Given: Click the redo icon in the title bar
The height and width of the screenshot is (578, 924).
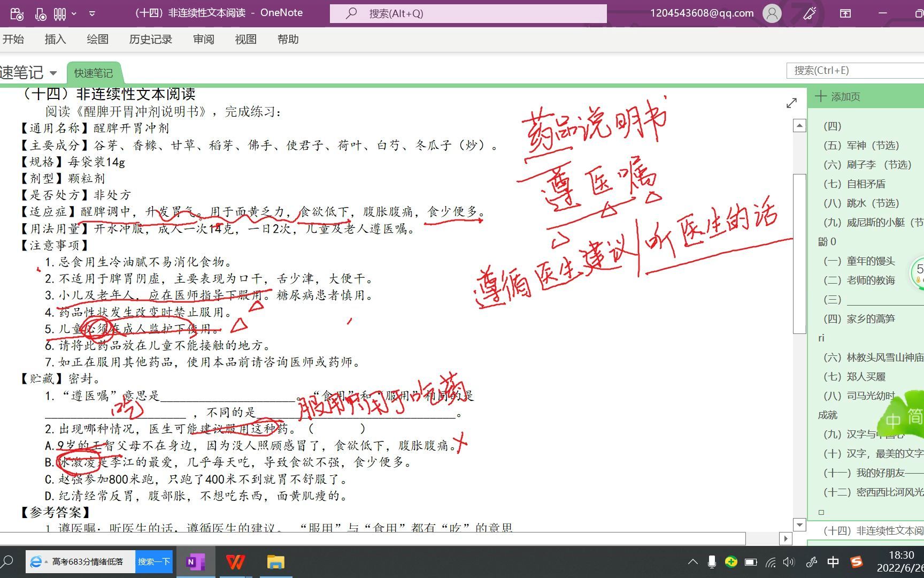Looking at the screenshot, I should 41,13.
